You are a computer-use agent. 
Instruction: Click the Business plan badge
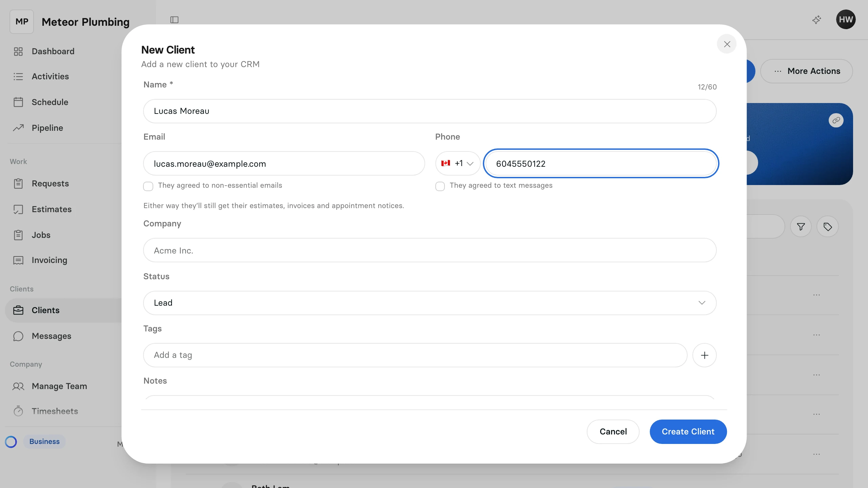tap(44, 442)
